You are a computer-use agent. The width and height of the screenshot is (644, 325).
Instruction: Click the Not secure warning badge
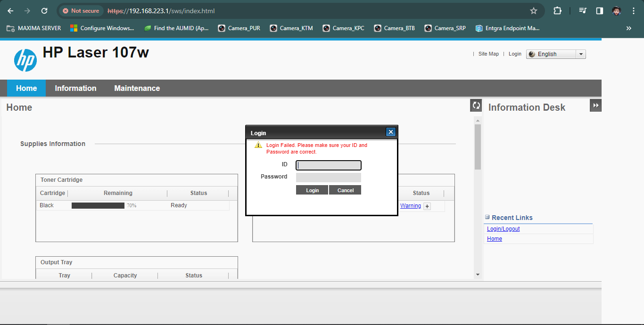[80, 10]
